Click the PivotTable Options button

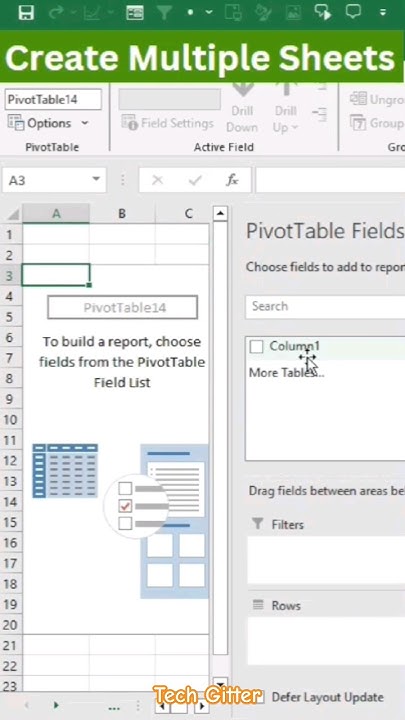point(48,123)
